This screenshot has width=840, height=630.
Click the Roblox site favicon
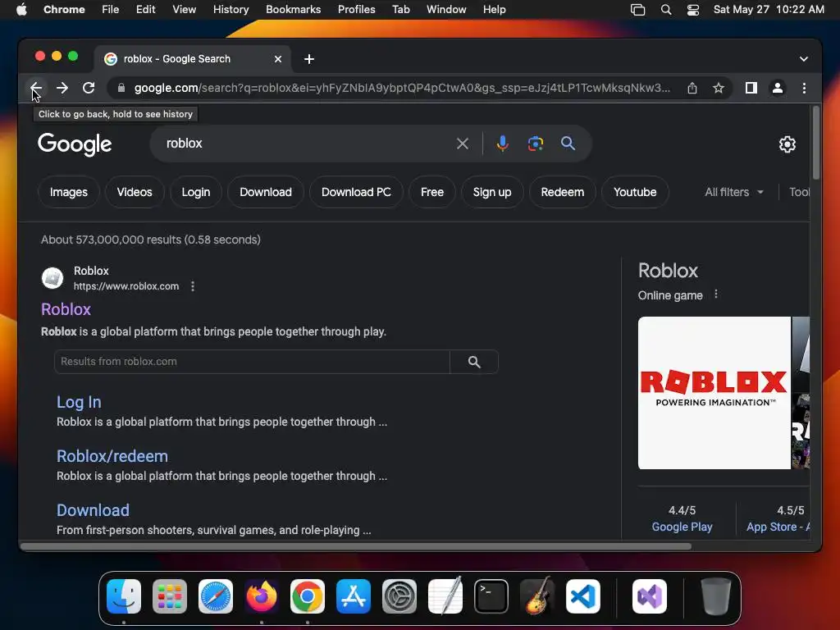click(52, 278)
